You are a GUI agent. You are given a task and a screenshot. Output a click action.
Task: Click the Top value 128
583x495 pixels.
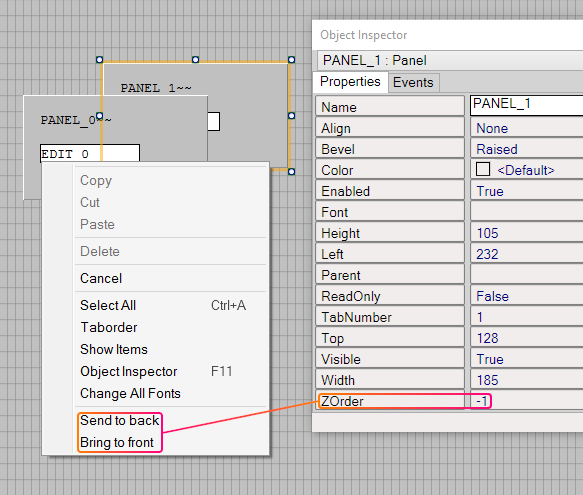tap(526, 338)
